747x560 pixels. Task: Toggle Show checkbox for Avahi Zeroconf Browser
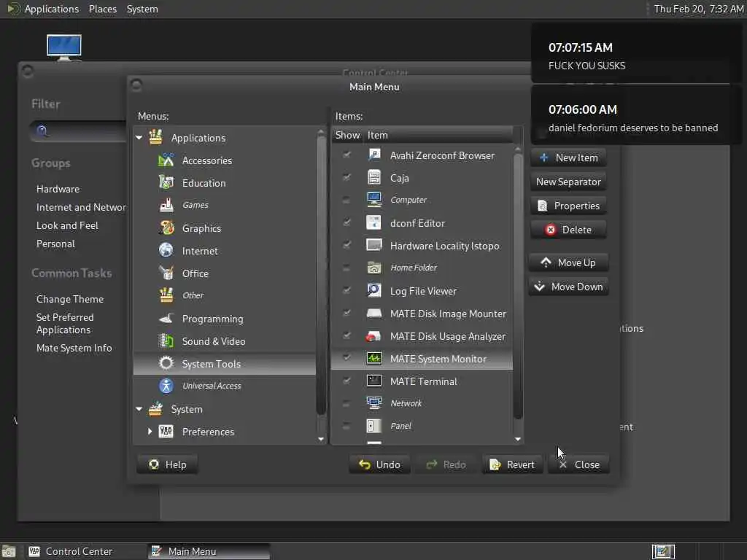click(x=347, y=155)
